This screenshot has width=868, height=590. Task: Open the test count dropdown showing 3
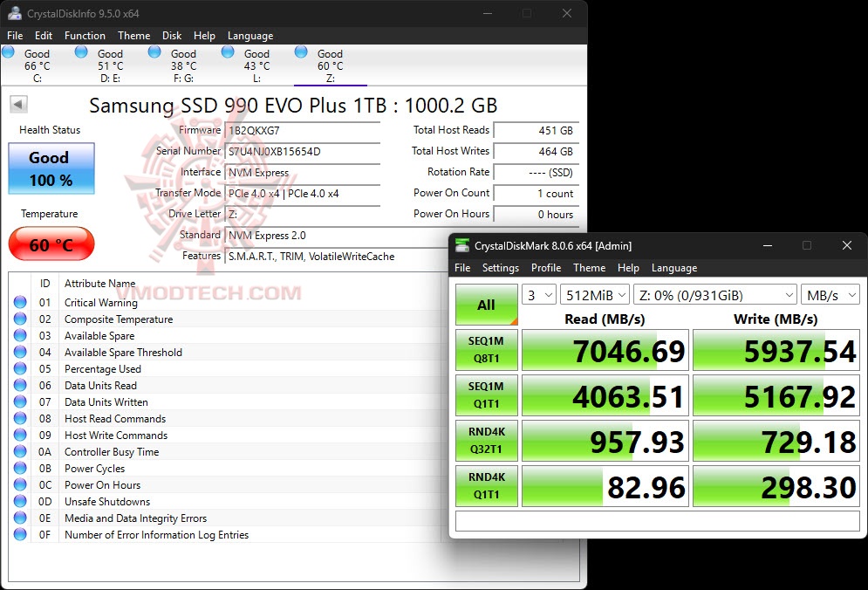(539, 295)
